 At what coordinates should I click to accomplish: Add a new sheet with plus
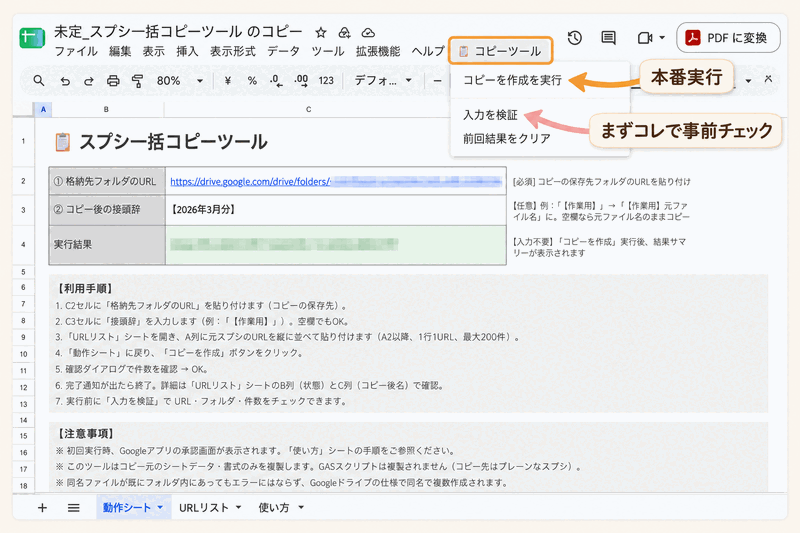click(42, 507)
